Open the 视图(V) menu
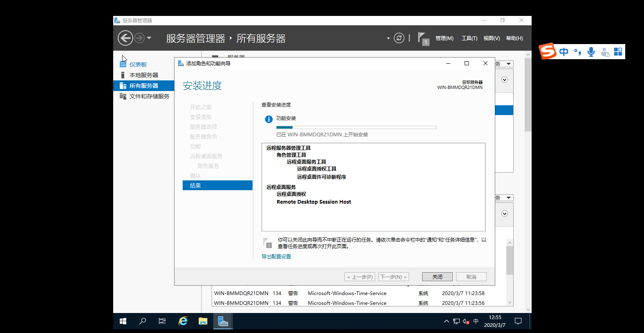The width and height of the screenshot is (644, 333). pyautogui.click(x=492, y=38)
